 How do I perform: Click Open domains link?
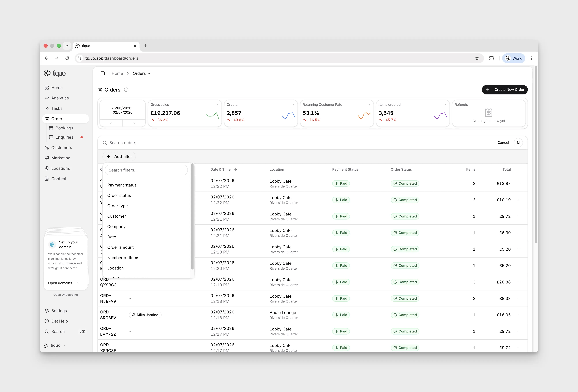pyautogui.click(x=64, y=283)
